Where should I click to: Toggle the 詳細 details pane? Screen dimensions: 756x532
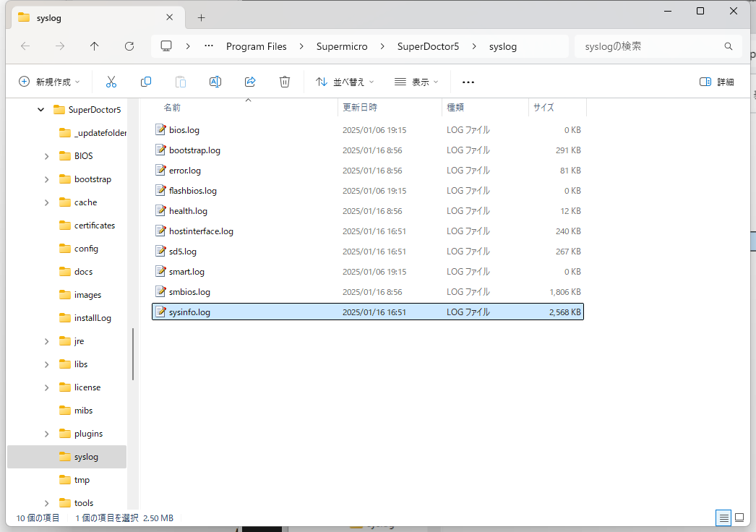pyautogui.click(x=716, y=82)
